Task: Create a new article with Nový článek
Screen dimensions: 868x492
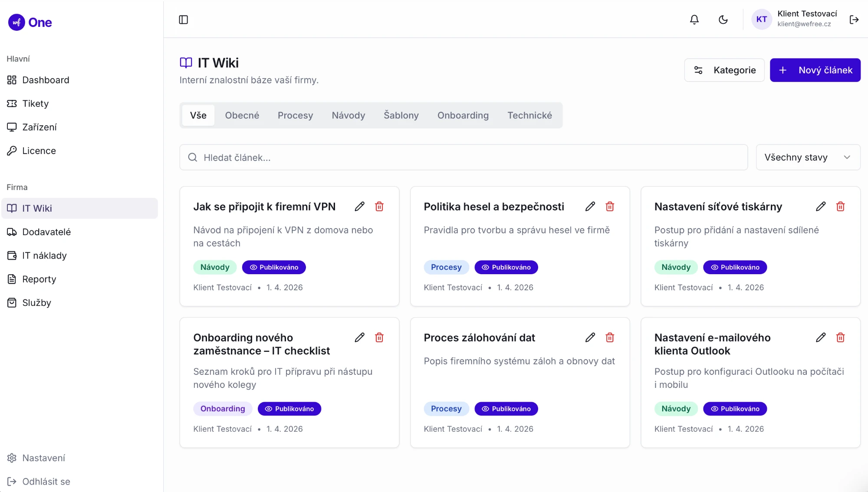Action: (815, 70)
